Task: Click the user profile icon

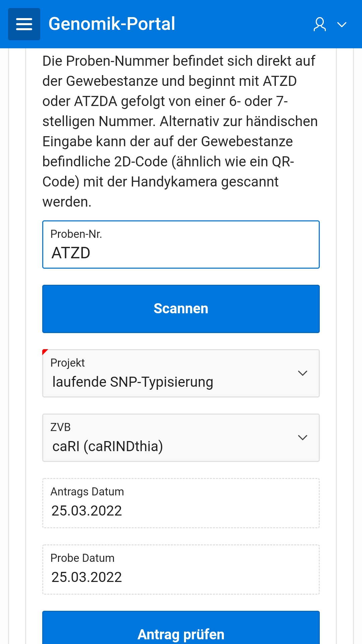Action: tap(320, 24)
